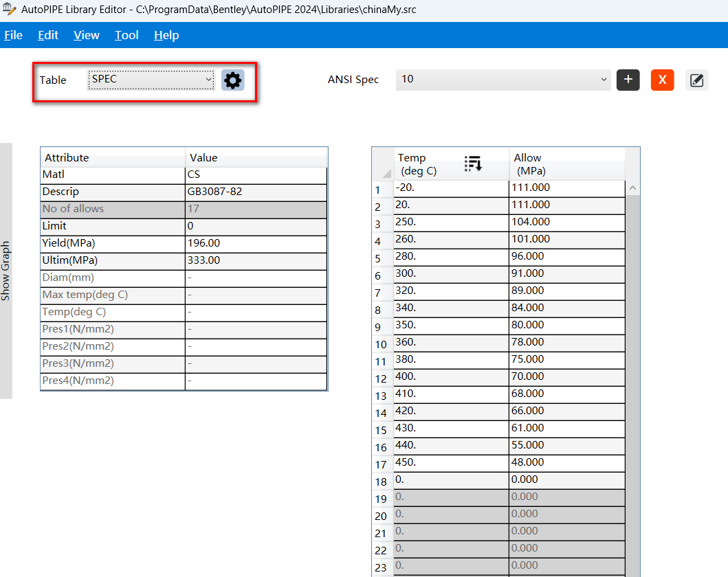The height and width of the screenshot is (577, 728).
Task: Open the File menu
Action: click(x=13, y=35)
